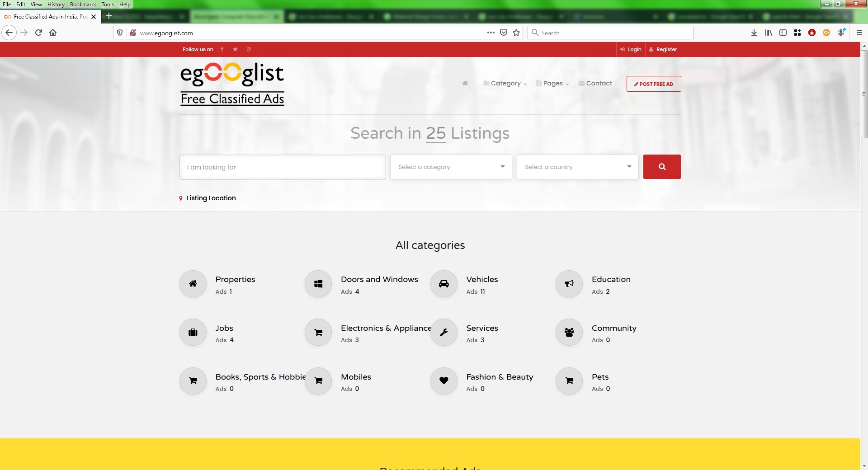Click the Register link
868x470 pixels.
[x=663, y=49]
